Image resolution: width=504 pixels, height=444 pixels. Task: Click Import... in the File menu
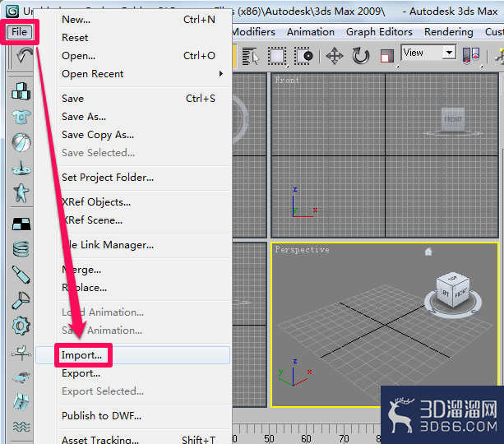[x=132, y=355]
